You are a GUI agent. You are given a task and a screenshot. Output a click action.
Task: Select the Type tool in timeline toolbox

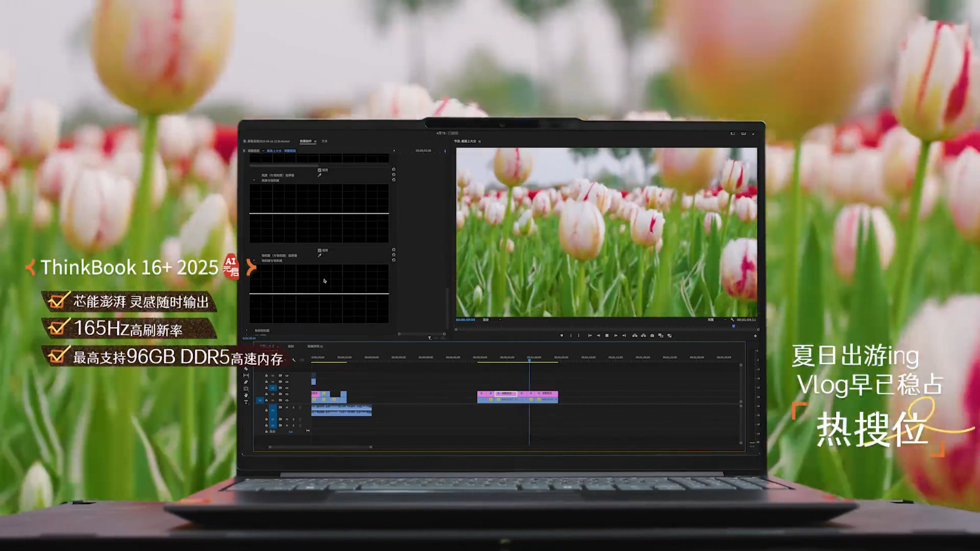[x=246, y=402]
